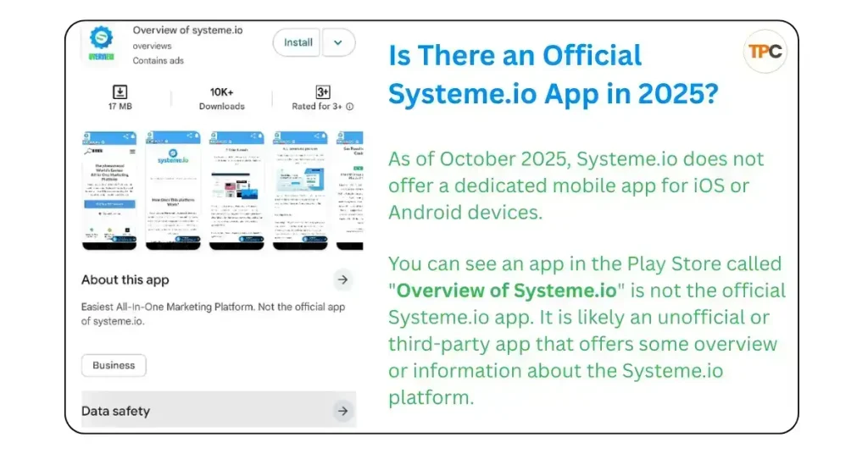Image resolution: width=868 pixels, height=454 pixels.
Task: Click the info icon beside Rated for 3+
Action: pyautogui.click(x=350, y=107)
